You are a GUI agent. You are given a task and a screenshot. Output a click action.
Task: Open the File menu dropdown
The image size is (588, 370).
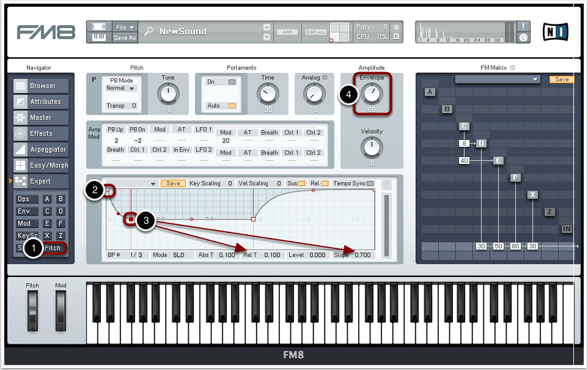tap(125, 27)
